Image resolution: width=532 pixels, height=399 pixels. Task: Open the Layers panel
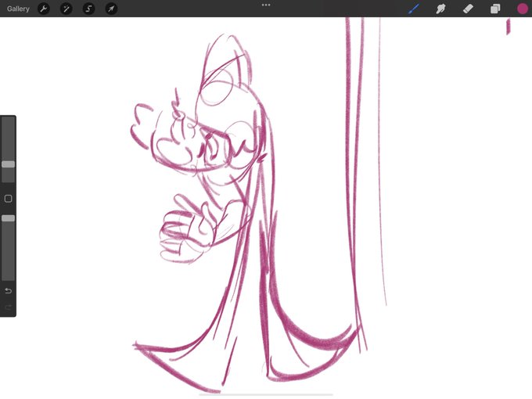coord(495,9)
